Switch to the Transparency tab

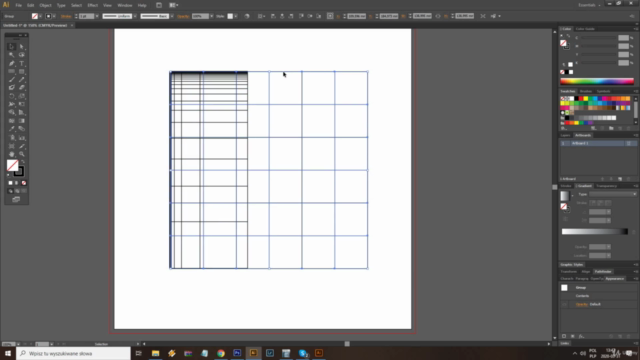tap(606, 186)
